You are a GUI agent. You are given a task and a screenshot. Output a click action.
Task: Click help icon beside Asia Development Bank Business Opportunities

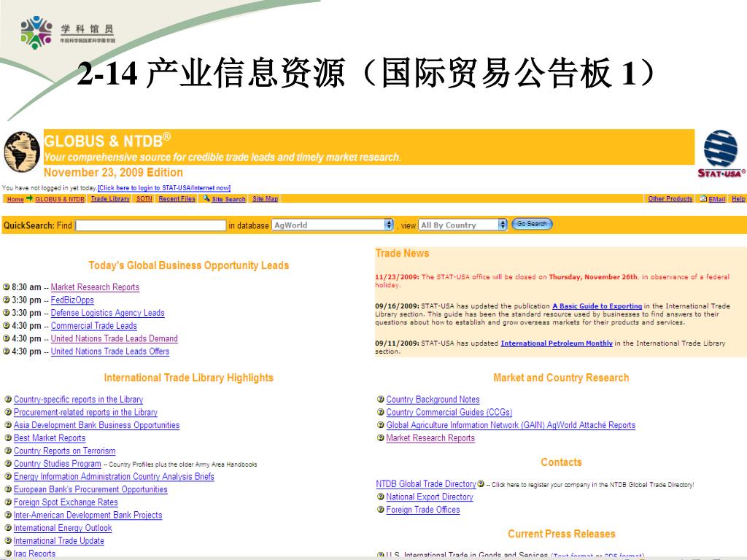pyautogui.click(x=8, y=425)
